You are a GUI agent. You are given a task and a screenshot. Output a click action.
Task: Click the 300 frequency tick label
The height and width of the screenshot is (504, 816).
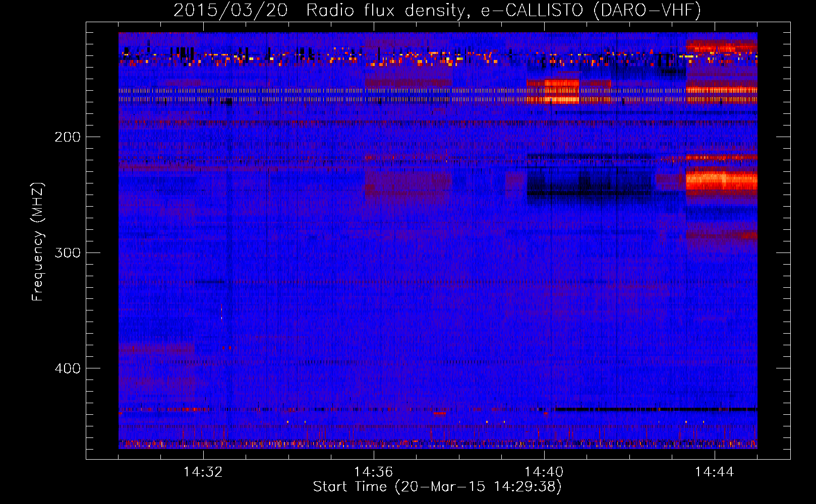68,253
